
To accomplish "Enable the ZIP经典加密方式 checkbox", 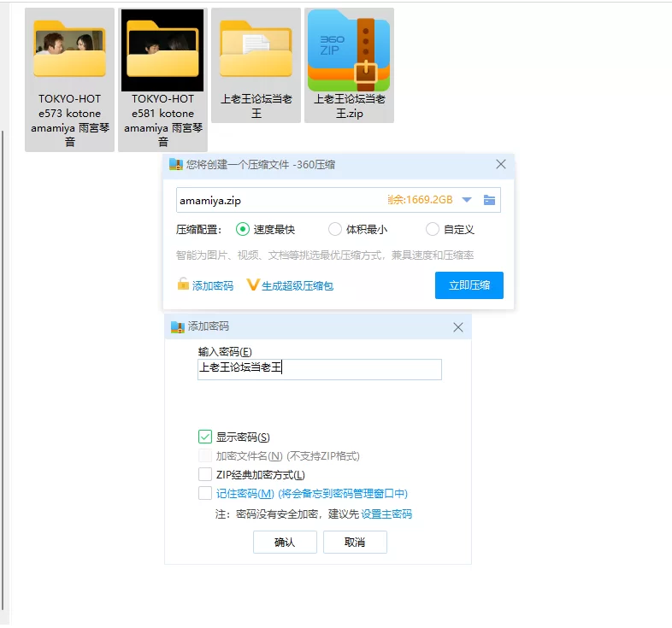I will 205,474.
